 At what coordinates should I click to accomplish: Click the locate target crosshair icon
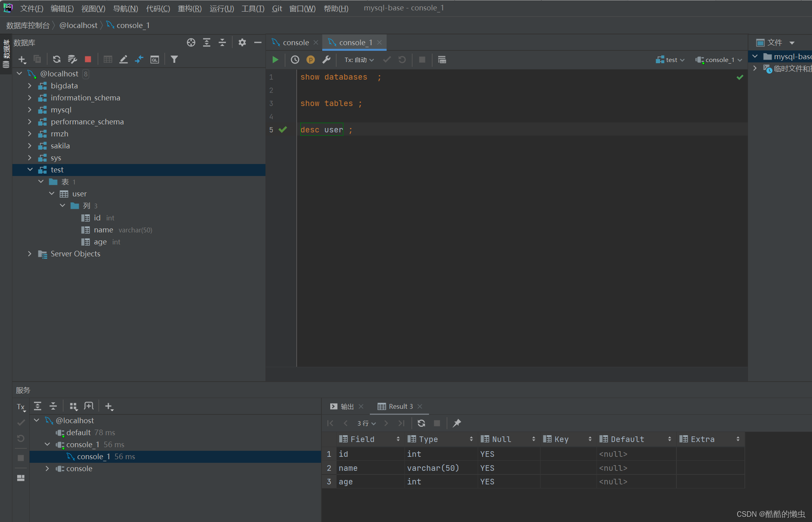click(191, 42)
